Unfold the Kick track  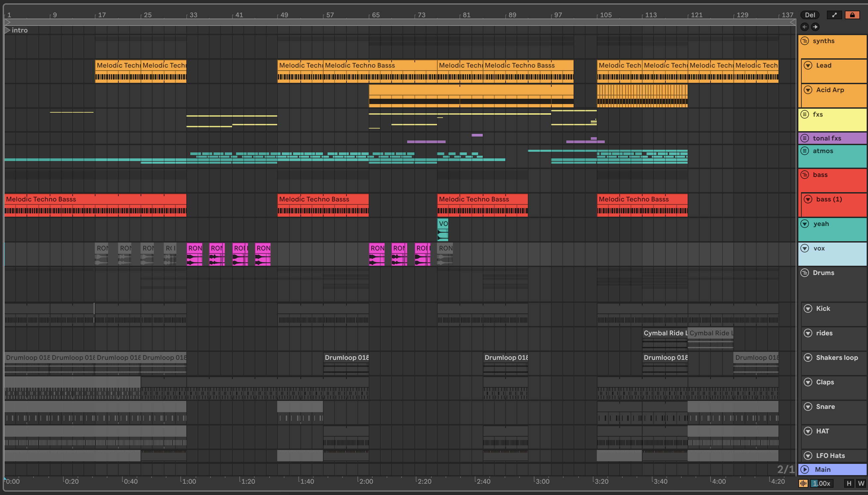coord(808,308)
